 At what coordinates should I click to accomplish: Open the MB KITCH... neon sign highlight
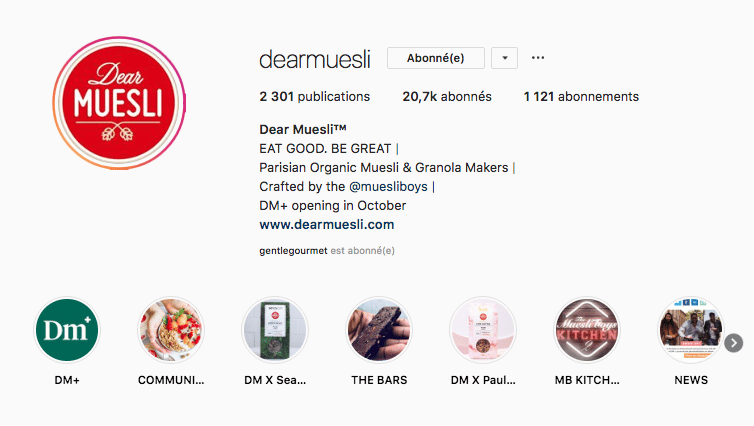pos(587,330)
